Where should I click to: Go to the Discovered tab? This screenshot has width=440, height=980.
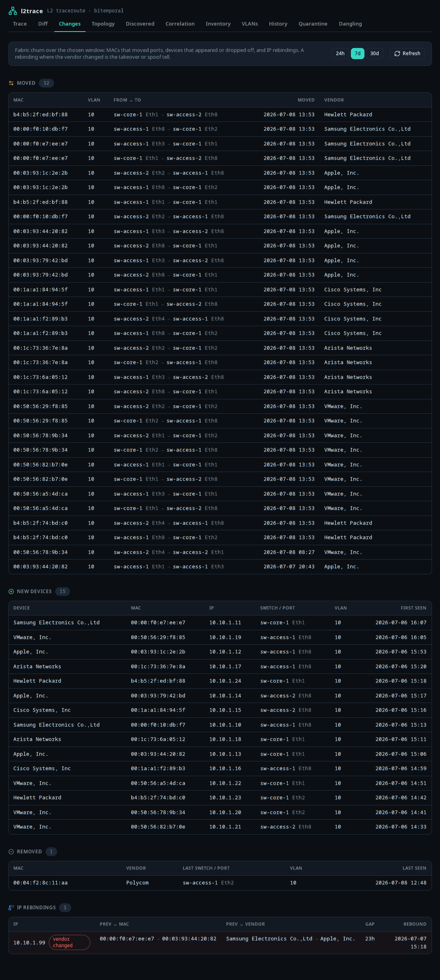pyautogui.click(x=140, y=24)
